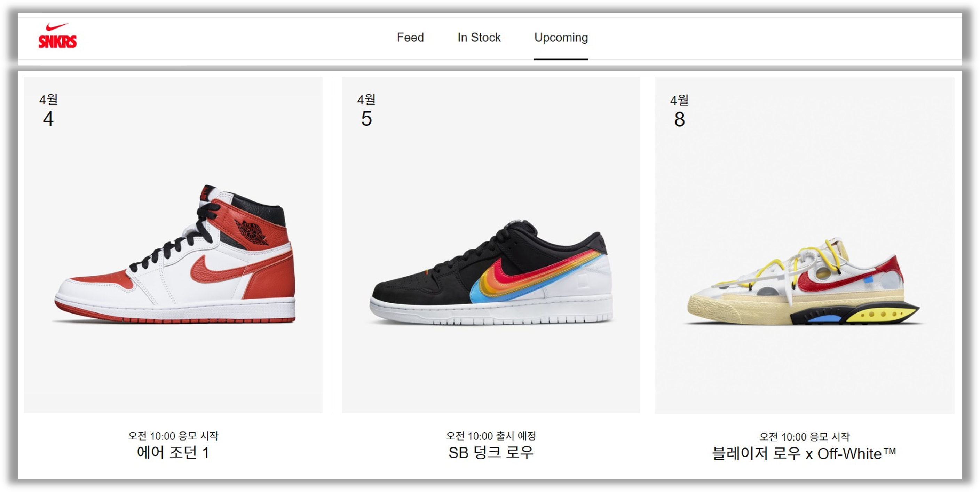Click the SB 덩크 로우 product title

491,453
